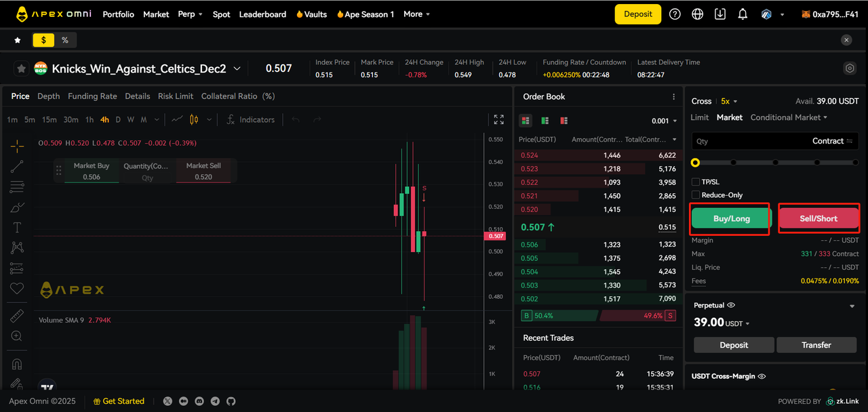This screenshot has width=868, height=412.
Task: Select the text tool in chart sidebar
Action: click(17, 227)
